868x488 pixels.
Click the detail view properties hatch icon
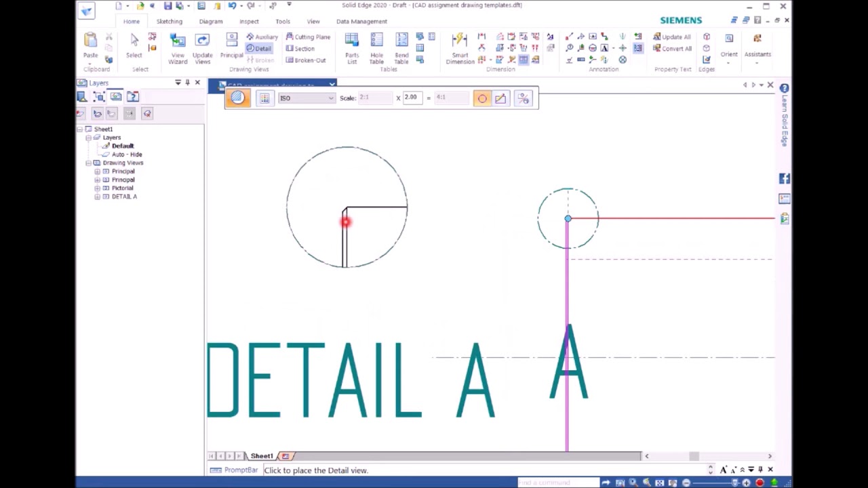click(x=237, y=98)
